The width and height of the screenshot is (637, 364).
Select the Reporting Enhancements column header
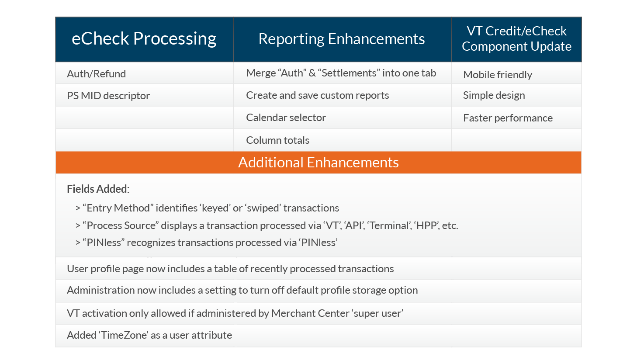pos(342,39)
